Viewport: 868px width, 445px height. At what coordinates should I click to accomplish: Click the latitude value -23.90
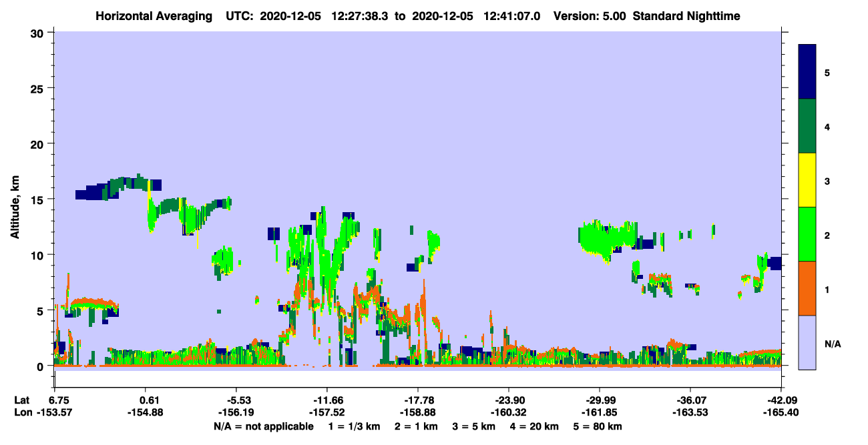tap(509, 400)
